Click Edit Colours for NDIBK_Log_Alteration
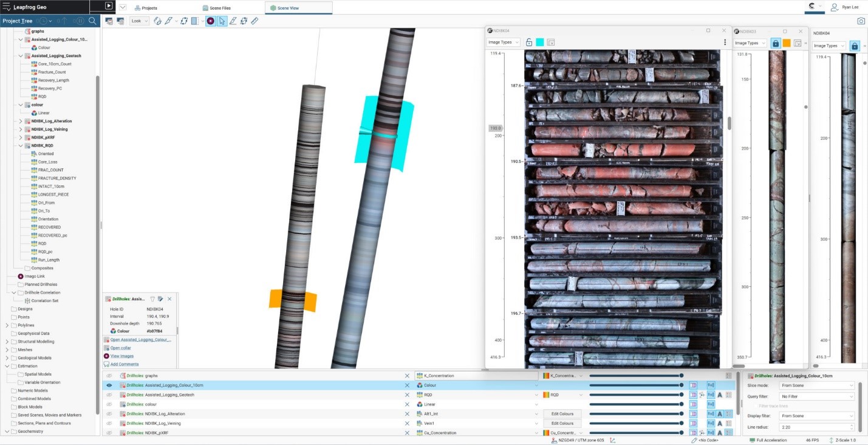Viewport: 868px width, 445px height. click(x=562, y=414)
